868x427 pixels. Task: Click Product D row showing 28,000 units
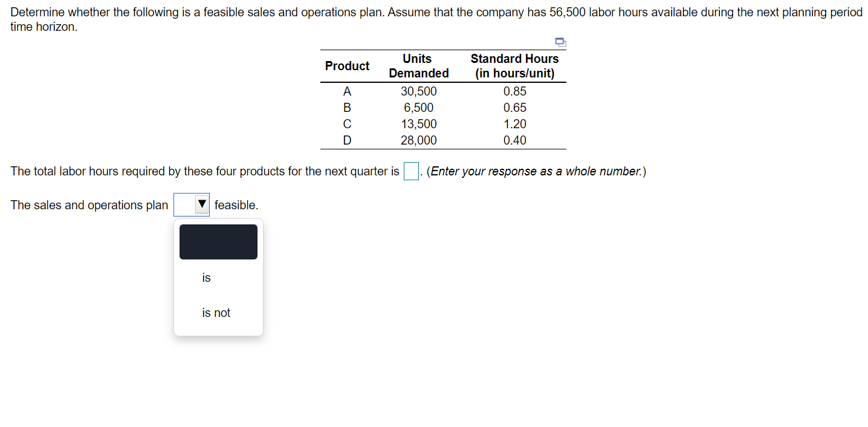[x=347, y=140]
